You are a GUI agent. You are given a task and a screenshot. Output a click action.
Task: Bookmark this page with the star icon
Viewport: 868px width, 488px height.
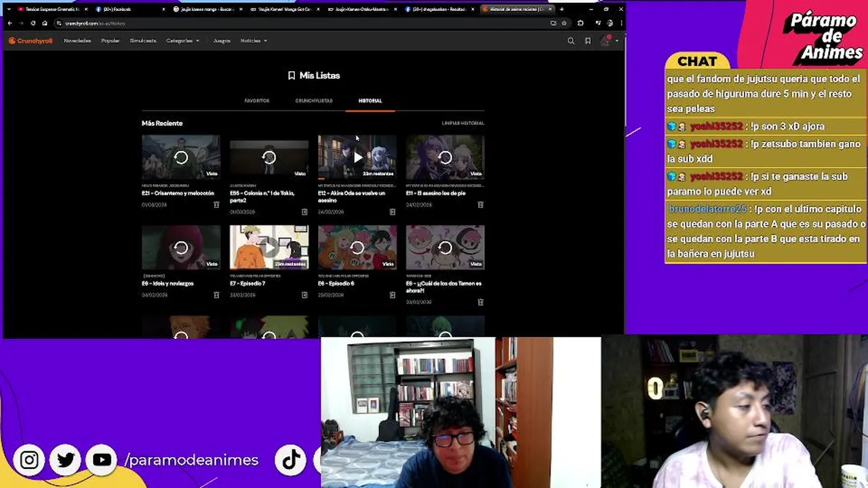pyautogui.click(x=564, y=23)
